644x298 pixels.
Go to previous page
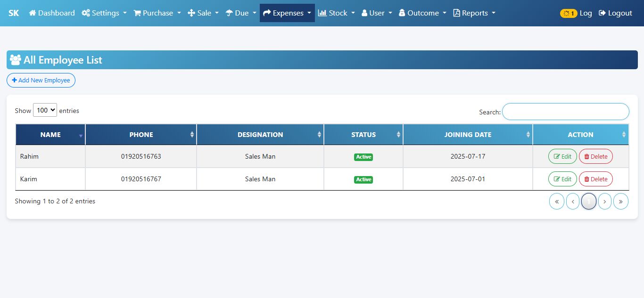click(x=573, y=201)
